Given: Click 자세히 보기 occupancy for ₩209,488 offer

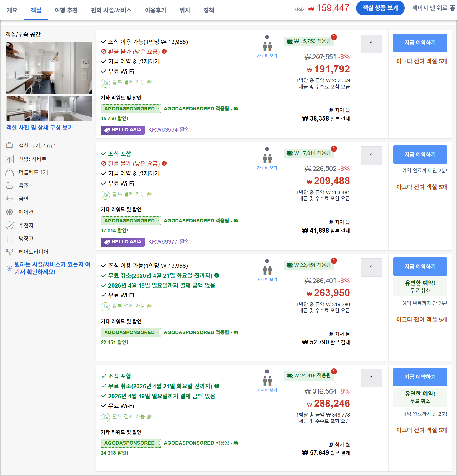Looking at the screenshot, I should (x=267, y=168).
